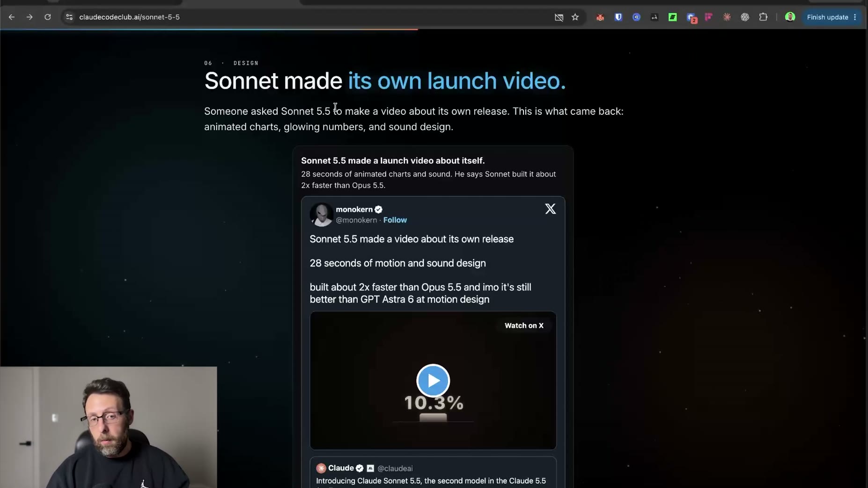Reload the current page
Screen dimensions: 868x488
click(48, 17)
